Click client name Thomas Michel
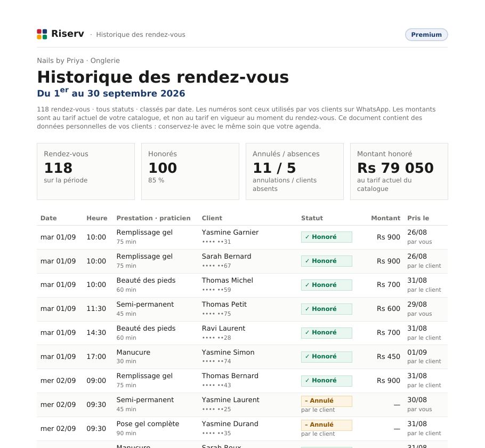This screenshot has width=485, height=448. 228,280
